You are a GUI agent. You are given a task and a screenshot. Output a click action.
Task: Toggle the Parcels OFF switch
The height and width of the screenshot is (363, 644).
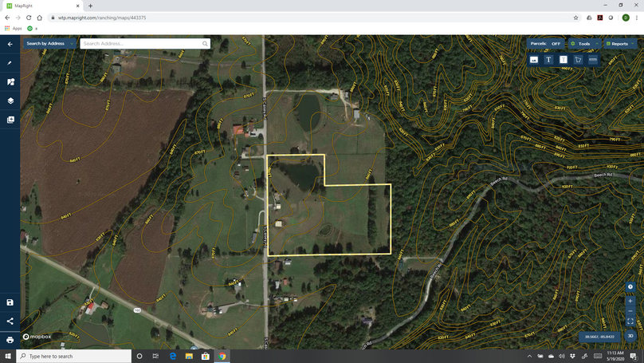[x=546, y=44]
